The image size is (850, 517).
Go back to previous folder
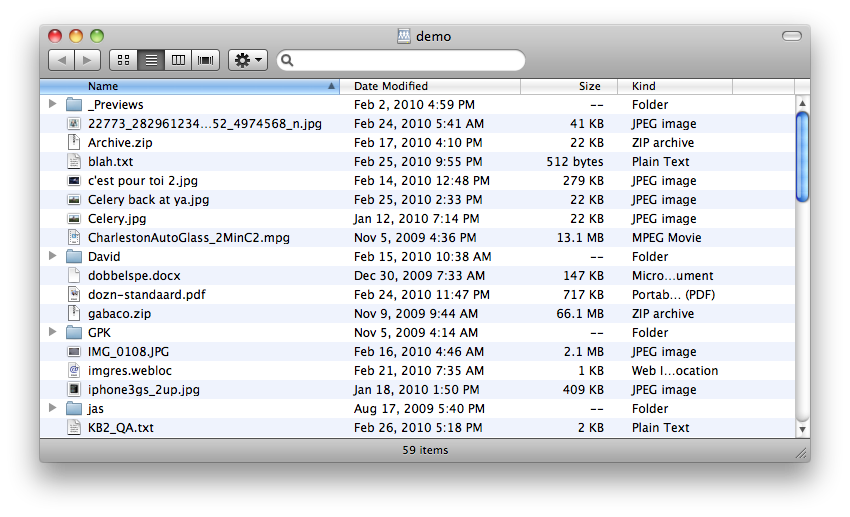(61, 60)
